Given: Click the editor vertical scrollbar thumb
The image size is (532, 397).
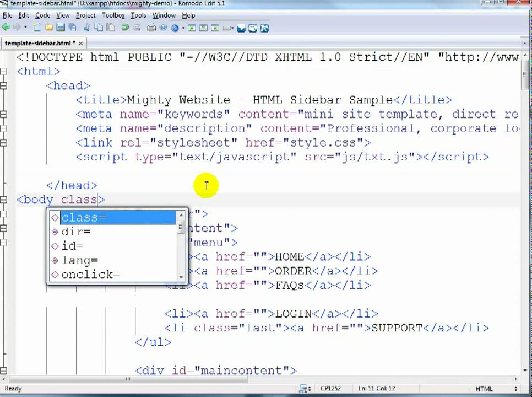Looking at the screenshot, I should click(525, 75).
